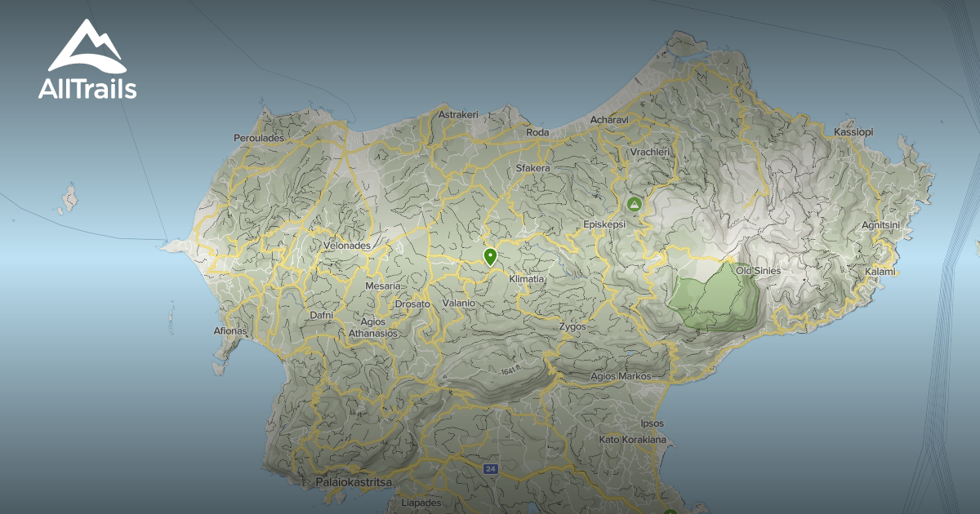Select the Afionas village label
The image size is (980, 514).
click(229, 330)
